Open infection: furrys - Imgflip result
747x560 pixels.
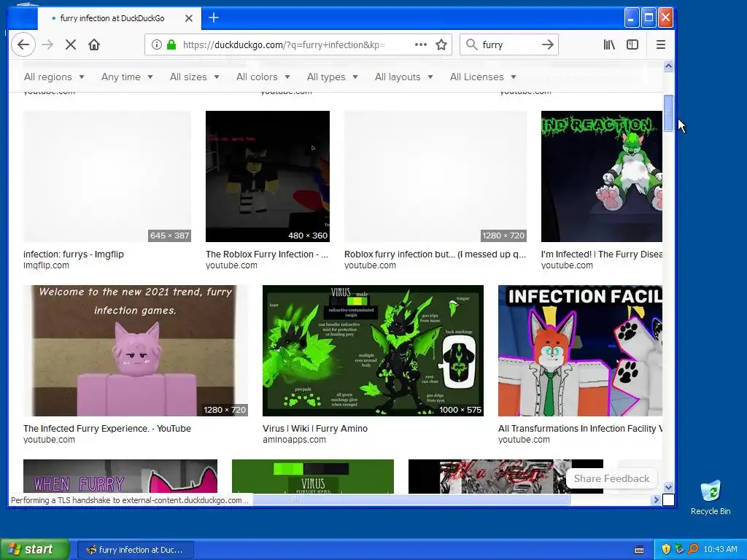tap(74, 254)
